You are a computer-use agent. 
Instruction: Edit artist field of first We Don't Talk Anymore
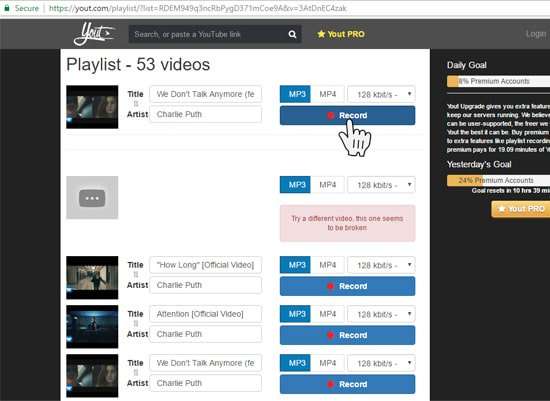(x=206, y=114)
